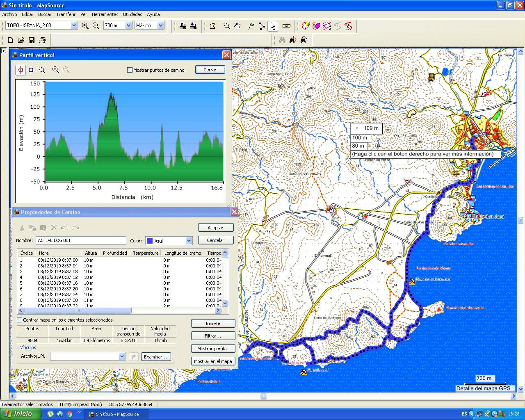
Task: Click the Invertir button
Action: tap(213, 324)
